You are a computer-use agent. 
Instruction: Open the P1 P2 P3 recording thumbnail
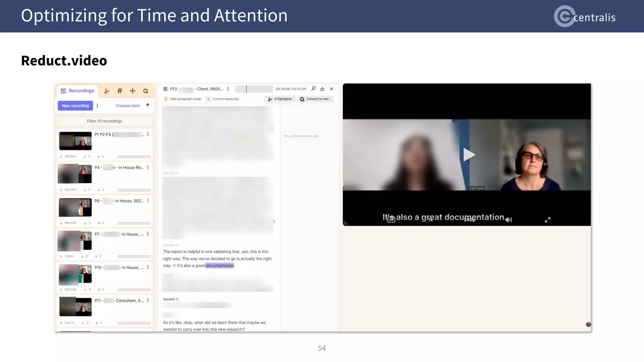[75, 141]
